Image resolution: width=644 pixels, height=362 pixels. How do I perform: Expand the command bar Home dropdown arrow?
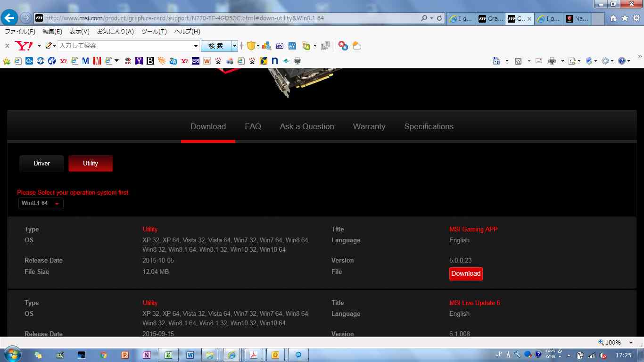point(507,61)
